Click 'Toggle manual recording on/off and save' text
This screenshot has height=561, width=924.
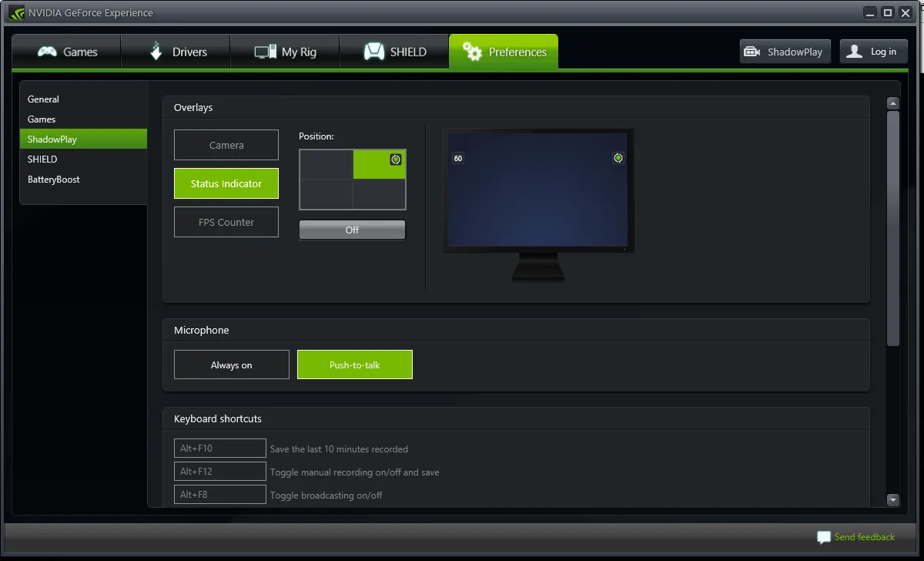(355, 472)
